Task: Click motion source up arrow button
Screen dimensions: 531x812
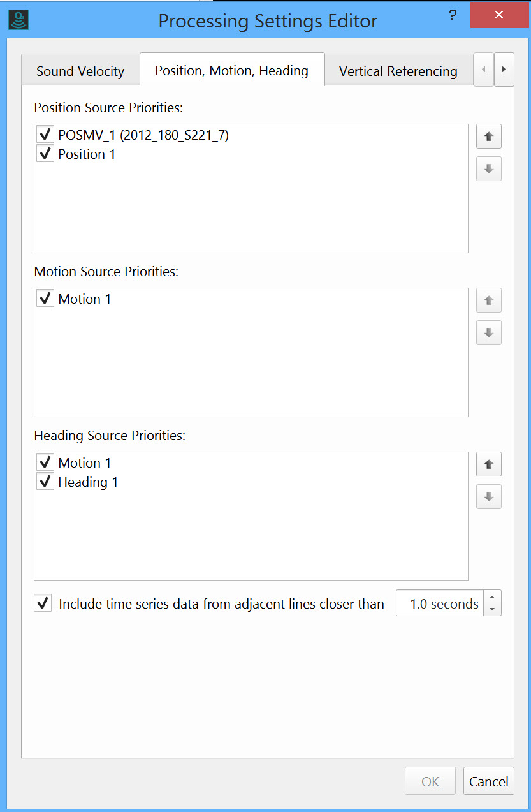Action: point(489,300)
